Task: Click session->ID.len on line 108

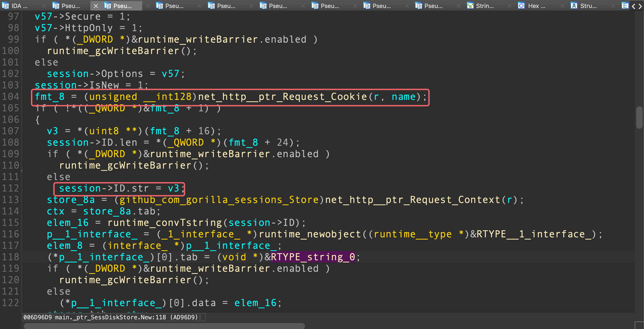Action: [92, 143]
